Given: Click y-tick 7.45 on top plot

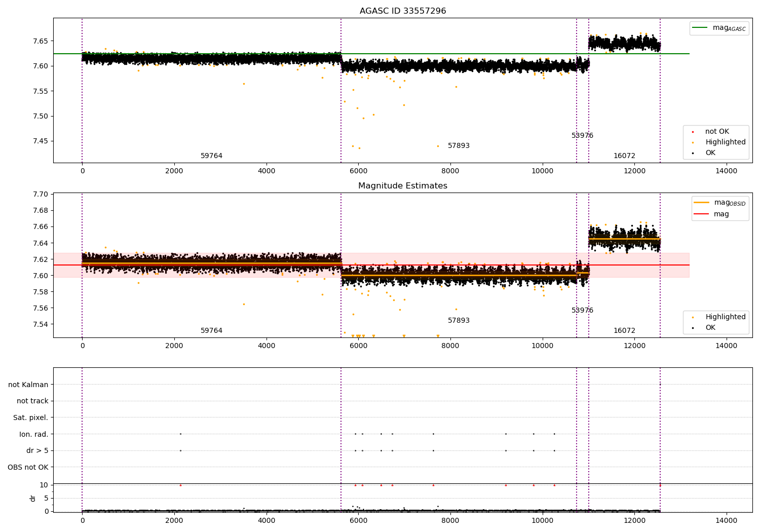Looking at the screenshot, I should [x=40, y=141].
